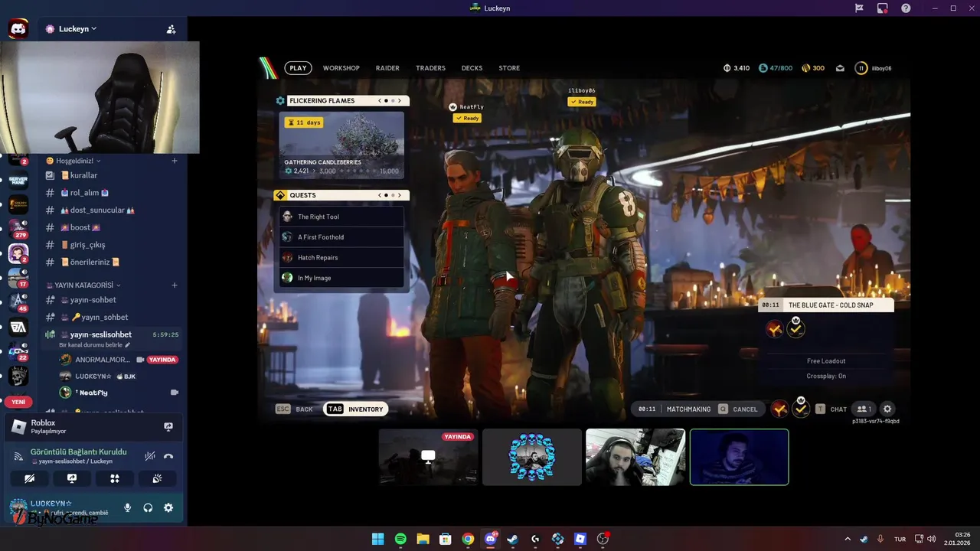Open volume control in system tray

pyautogui.click(x=932, y=539)
